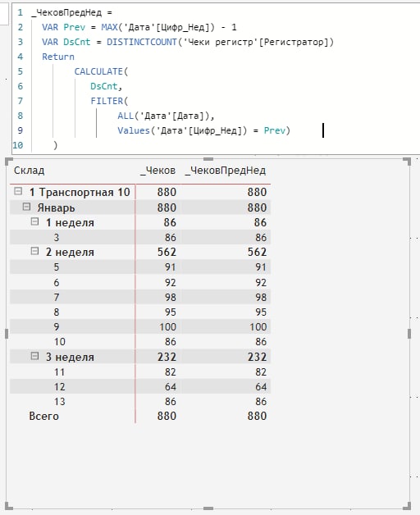Collapse the 1 неделя group

click(34, 221)
